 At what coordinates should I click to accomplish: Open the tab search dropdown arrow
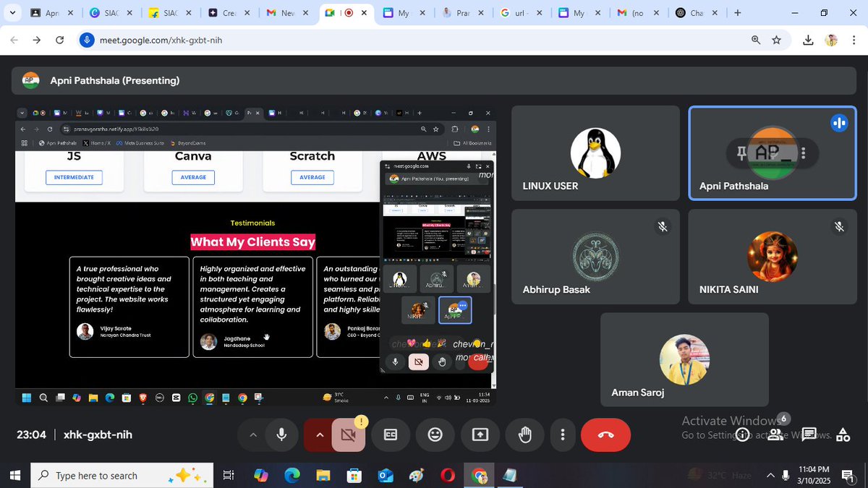13,13
